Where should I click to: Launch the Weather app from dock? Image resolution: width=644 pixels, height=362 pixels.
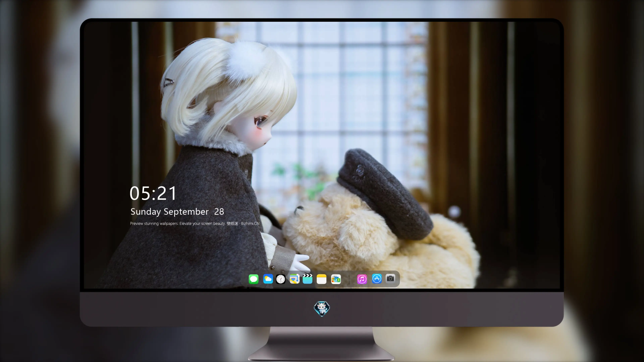pos(268,279)
